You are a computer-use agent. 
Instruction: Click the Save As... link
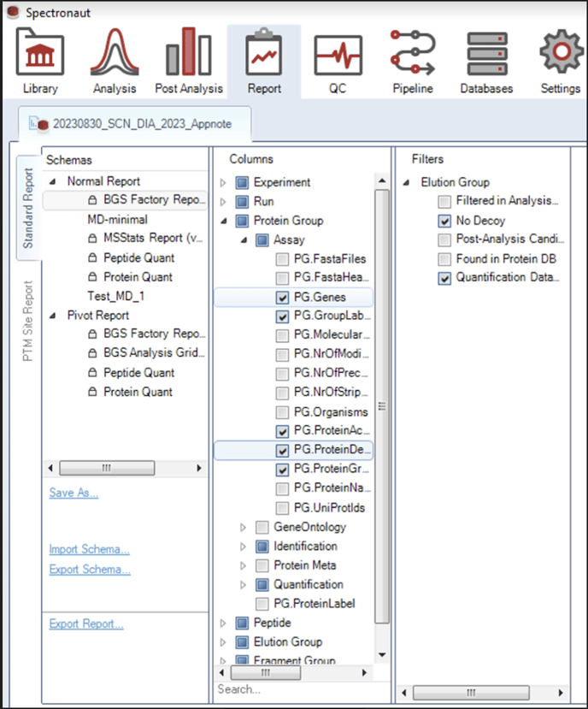click(x=73, y=493)
